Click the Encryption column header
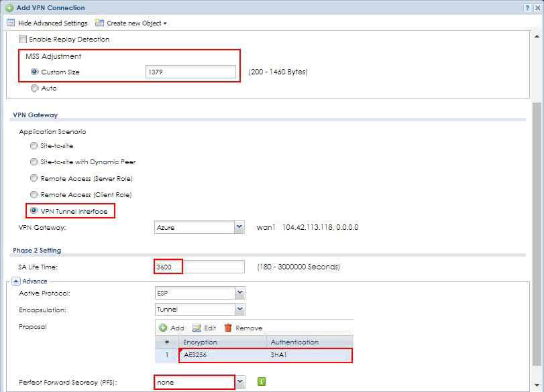 (223, 342)
